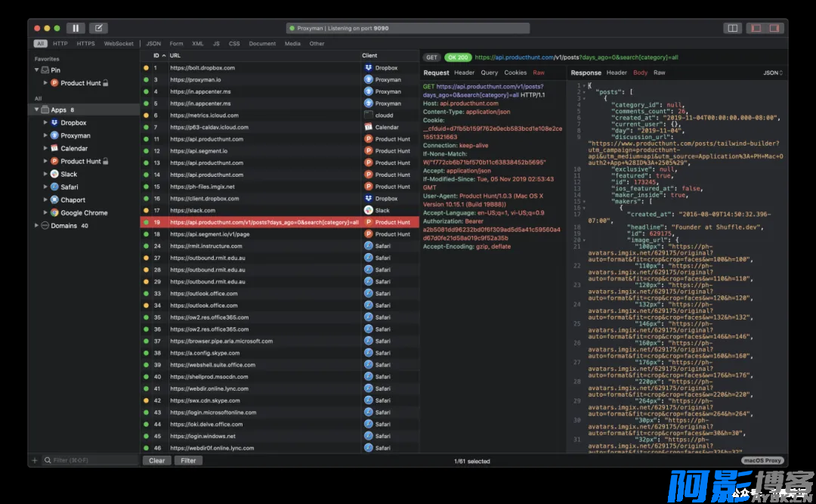The height and width of the screenshot is (504, 816).
Task: Expand the Proxyman app tree node
Action: click(x=45, y=135)
